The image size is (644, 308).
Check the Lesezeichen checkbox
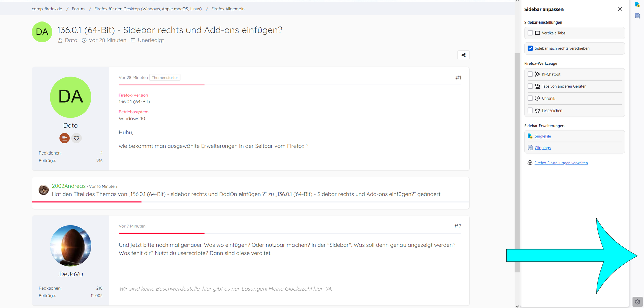530,111
